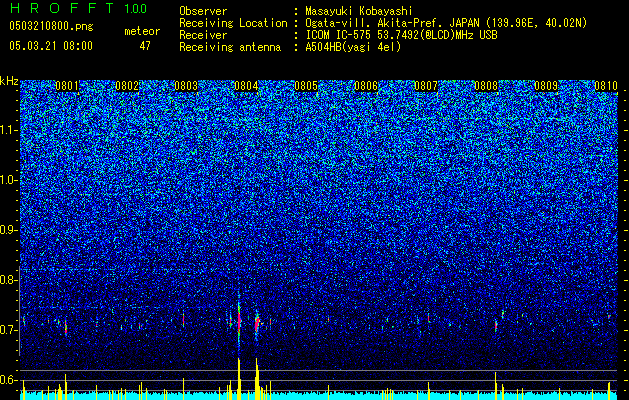Click the 0807 time marker
The image size is (629, 400).
click(426, 86)
